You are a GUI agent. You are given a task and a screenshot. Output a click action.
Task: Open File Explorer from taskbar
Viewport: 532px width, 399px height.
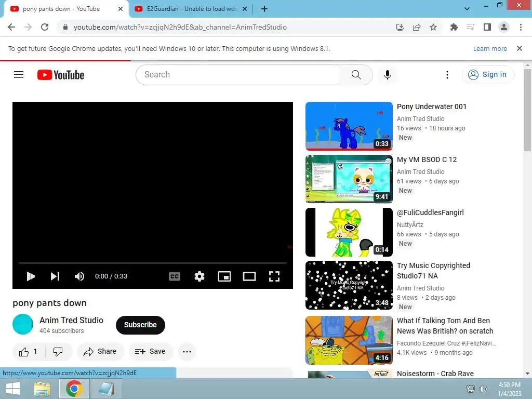pos(43,389)
